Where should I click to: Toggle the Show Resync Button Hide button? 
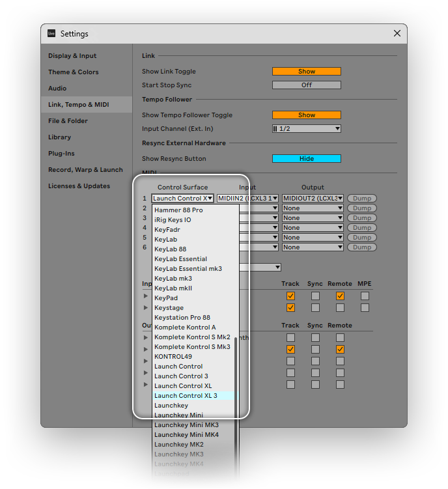[x=306, y=159]
